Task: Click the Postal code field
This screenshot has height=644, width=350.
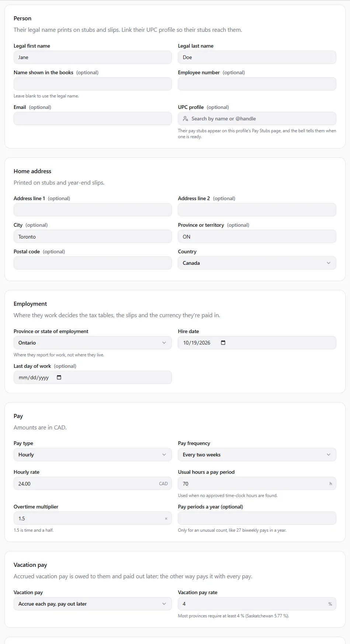Action: [x=93, y=263]
